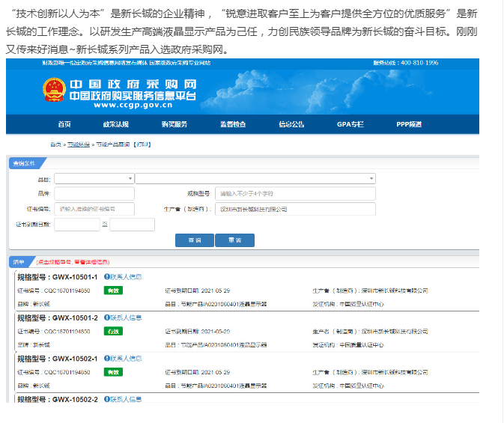
Task: Click the 生产者（制造商） manufacturer field
Action: tap(295, 209)
